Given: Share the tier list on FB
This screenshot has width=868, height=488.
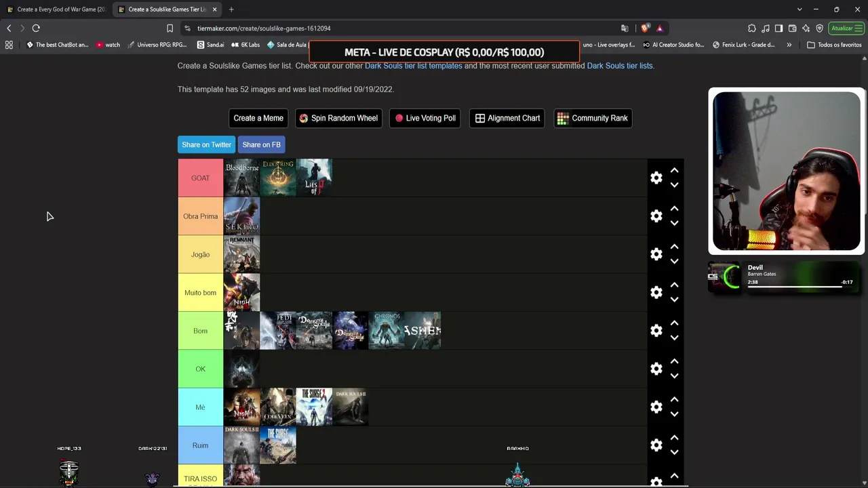Looking at the screenshot, I should [261, 144].
